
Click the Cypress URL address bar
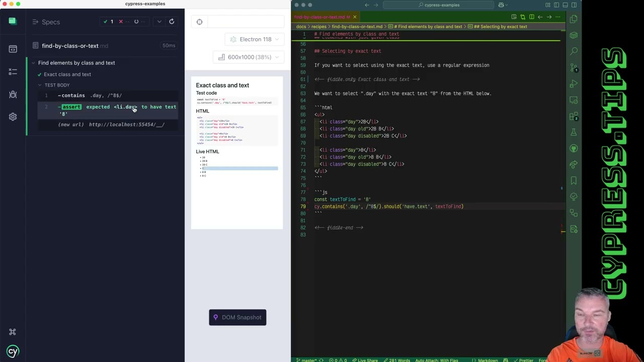(x=246, y=22)
